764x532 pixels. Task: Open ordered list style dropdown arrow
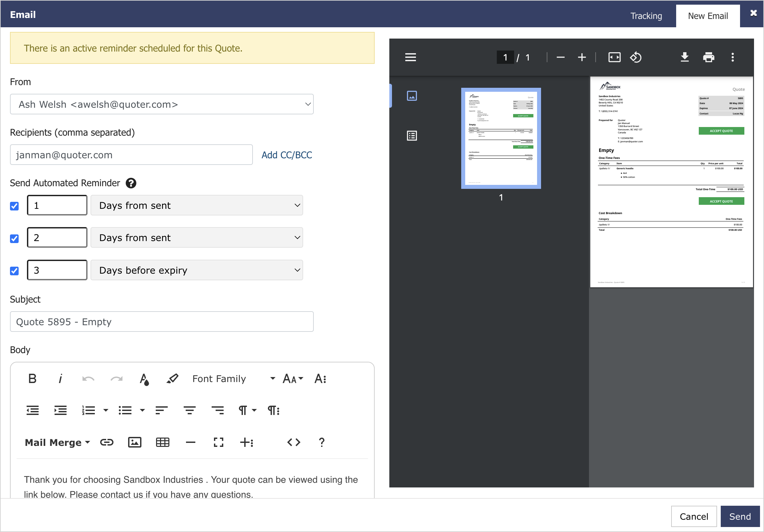106,410
